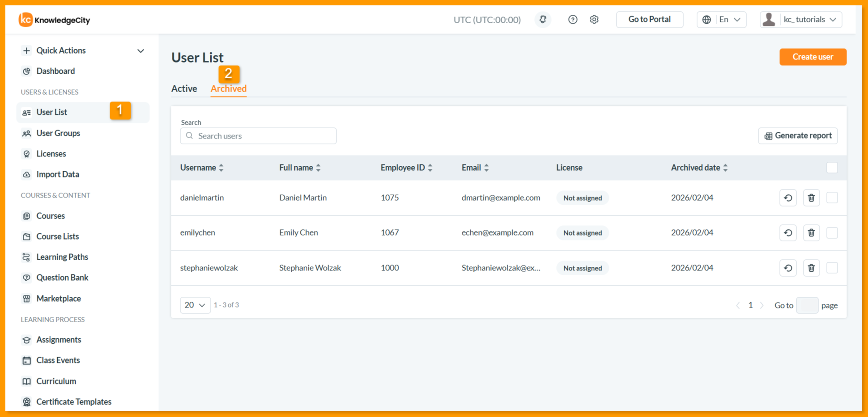Open the kc_tutorials account dropdown

(801, 20)
